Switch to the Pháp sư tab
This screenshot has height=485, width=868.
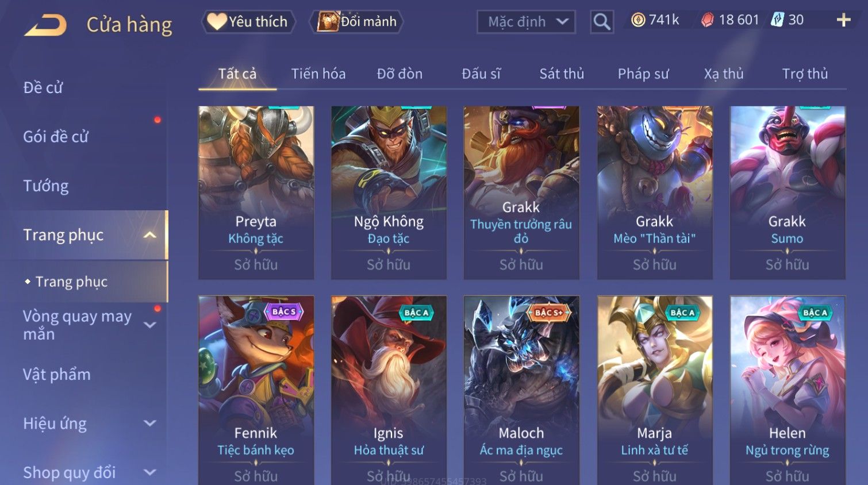[x=643, y=74]
